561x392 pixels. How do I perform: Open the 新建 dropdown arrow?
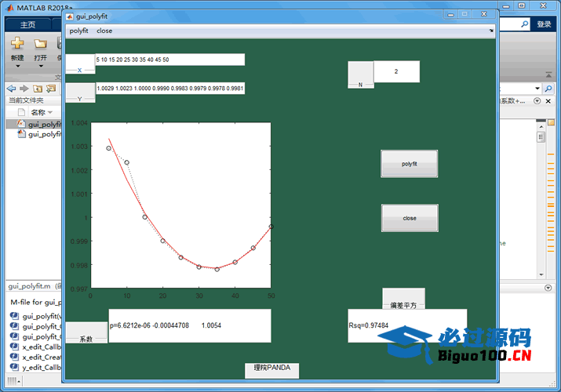(x=17, y=66)
